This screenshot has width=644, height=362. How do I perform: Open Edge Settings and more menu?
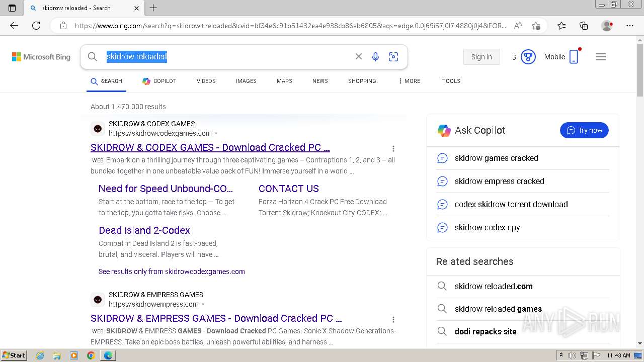click(x=630, y=26)
